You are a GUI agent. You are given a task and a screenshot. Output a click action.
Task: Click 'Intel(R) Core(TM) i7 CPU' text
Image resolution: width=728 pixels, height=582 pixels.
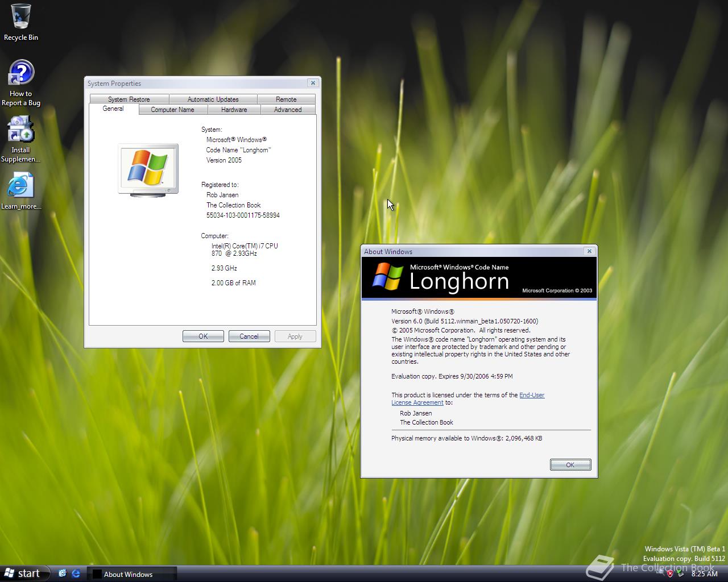[x=245, y=246]
